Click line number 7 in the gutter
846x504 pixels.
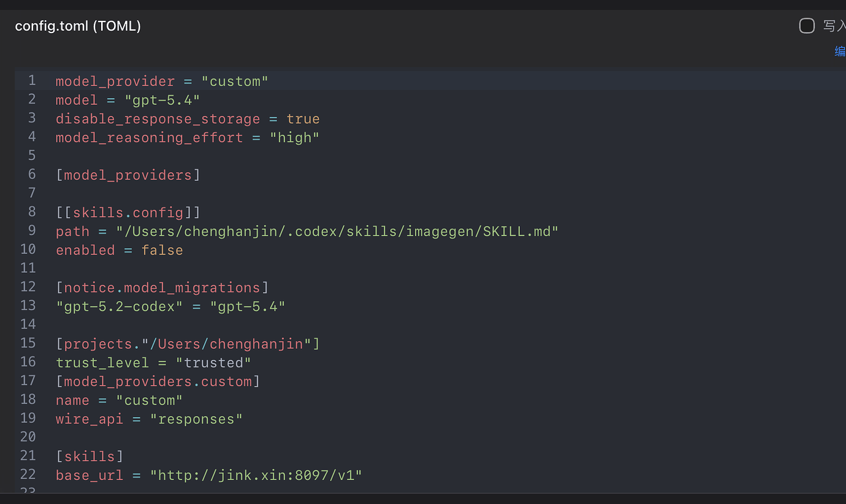pyautogui.click(x=32, y=193)
